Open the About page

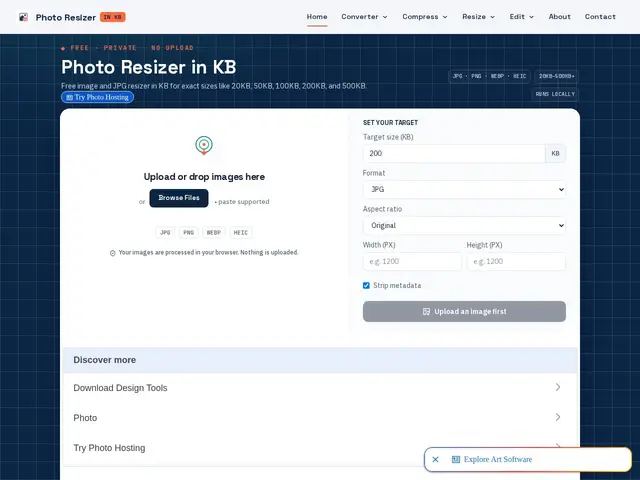pos(559,17)
